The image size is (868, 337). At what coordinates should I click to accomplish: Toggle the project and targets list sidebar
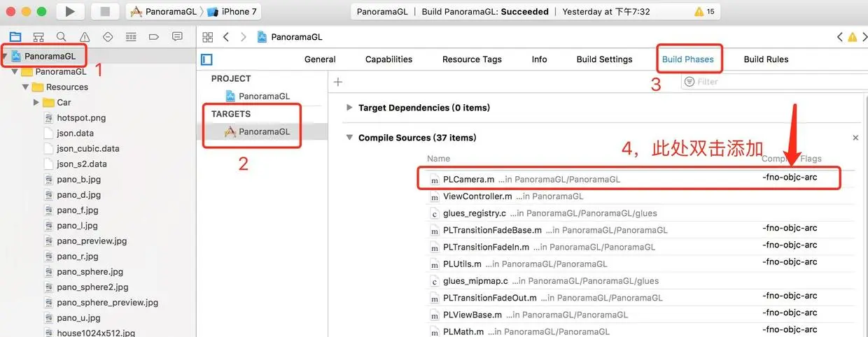click(x=206, y=59)
